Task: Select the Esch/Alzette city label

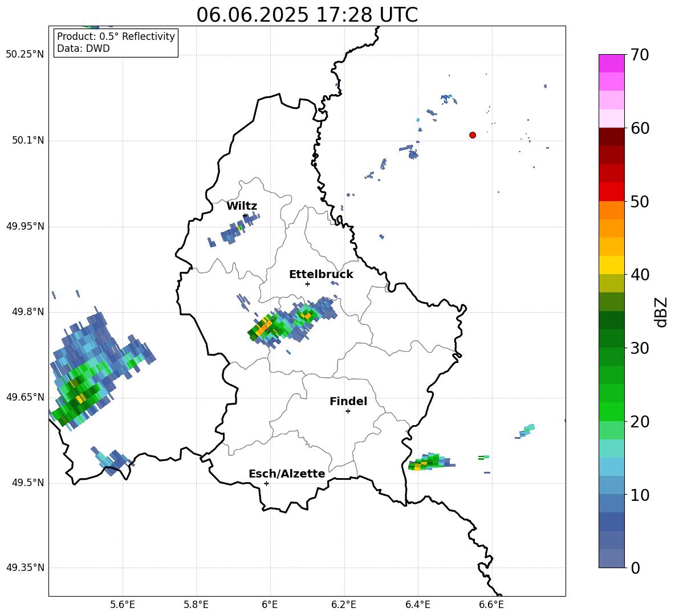Action: [287, 474]
